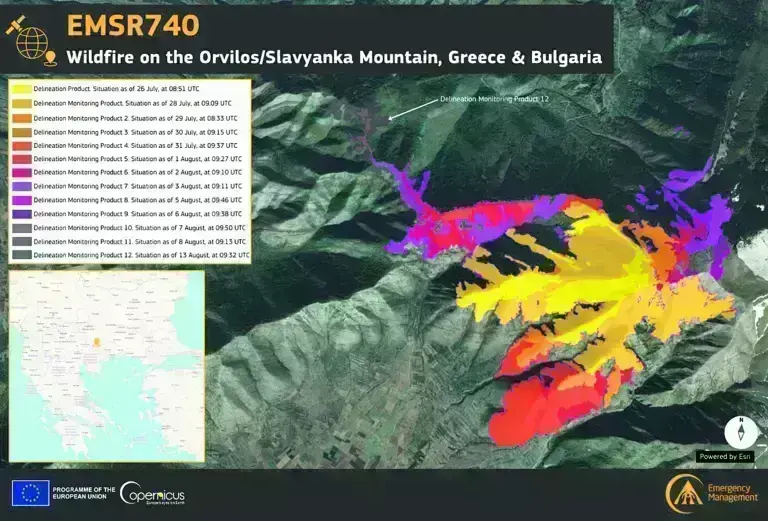Open the Copernicus logo
Image resolution: width=768 pixels, height=521 pixels.
(x=152, y=493)
